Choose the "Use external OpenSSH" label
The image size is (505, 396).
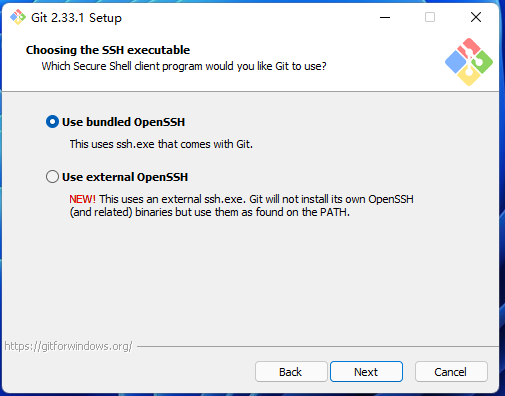(x=125, y=177)
